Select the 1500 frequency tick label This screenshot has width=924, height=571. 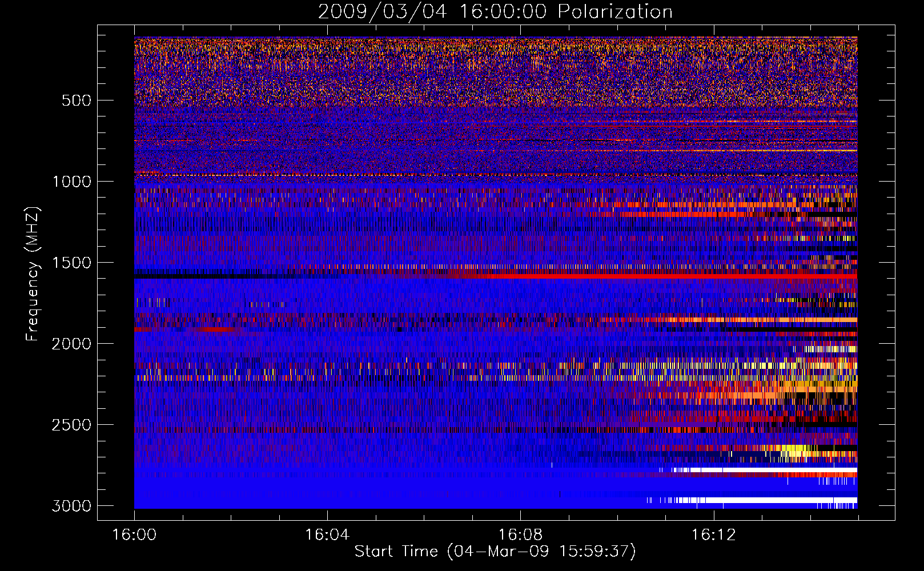pos(71,263)
